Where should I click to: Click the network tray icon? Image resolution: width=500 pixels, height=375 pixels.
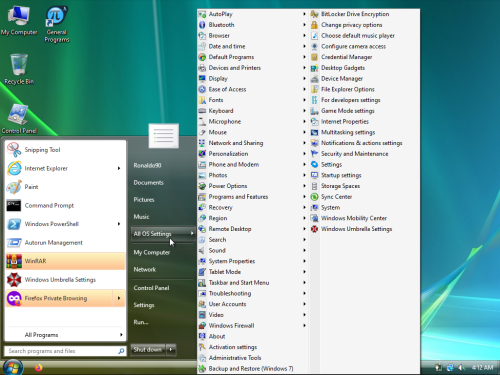pyautogui.click(x=450, y=367)
